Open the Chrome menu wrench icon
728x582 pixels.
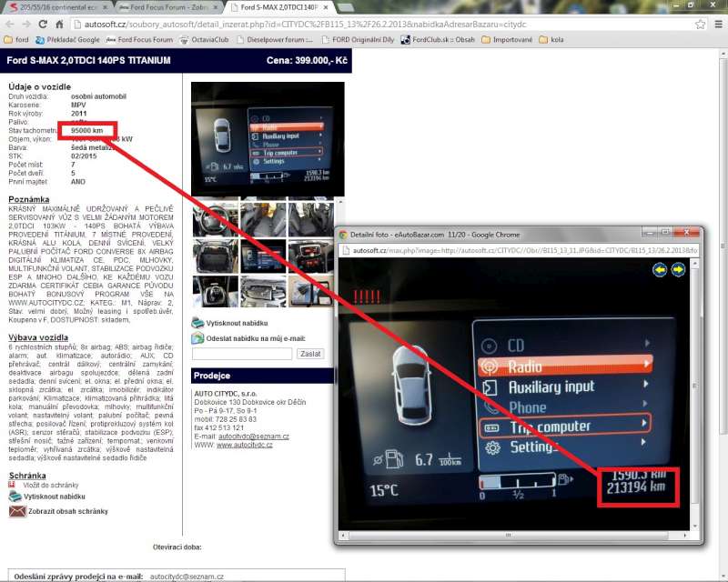click(x=716, y=25)
